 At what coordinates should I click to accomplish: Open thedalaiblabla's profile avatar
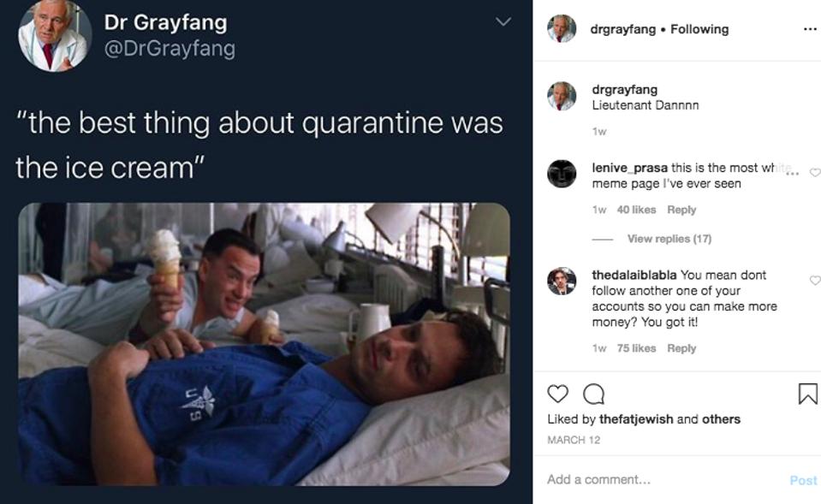562,282
